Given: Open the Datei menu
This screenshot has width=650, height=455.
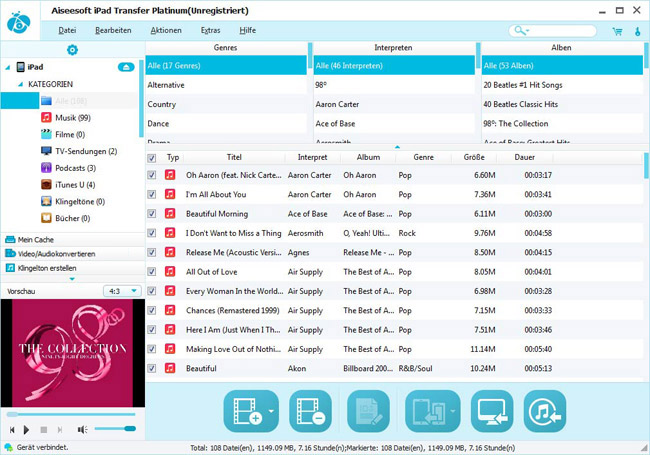Looking at the screenshot, I should [x=67, y=30].
